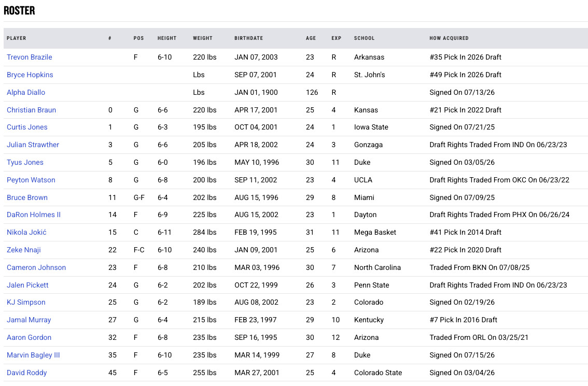Click the Nikola Jokić link

(26, 233)
